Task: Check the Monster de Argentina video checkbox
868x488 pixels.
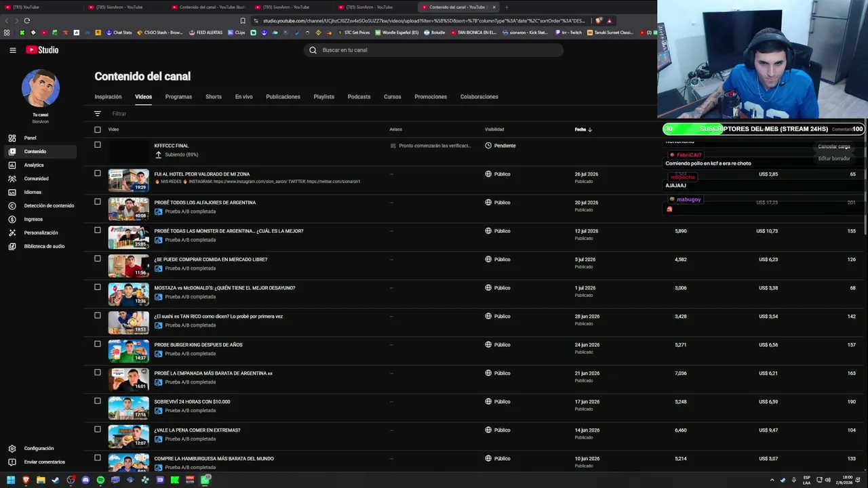Action: [98, 230]
